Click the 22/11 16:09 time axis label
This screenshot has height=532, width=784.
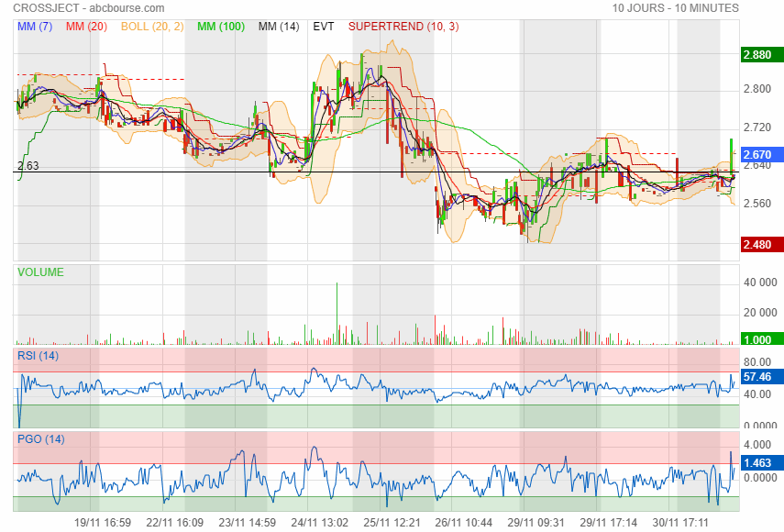(x=175, y=523)
